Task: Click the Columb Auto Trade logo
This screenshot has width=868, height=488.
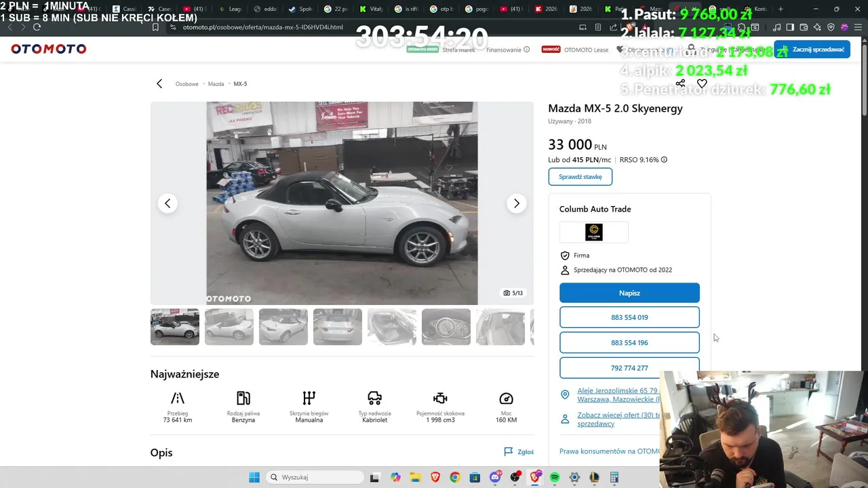Action: [594, 232]
